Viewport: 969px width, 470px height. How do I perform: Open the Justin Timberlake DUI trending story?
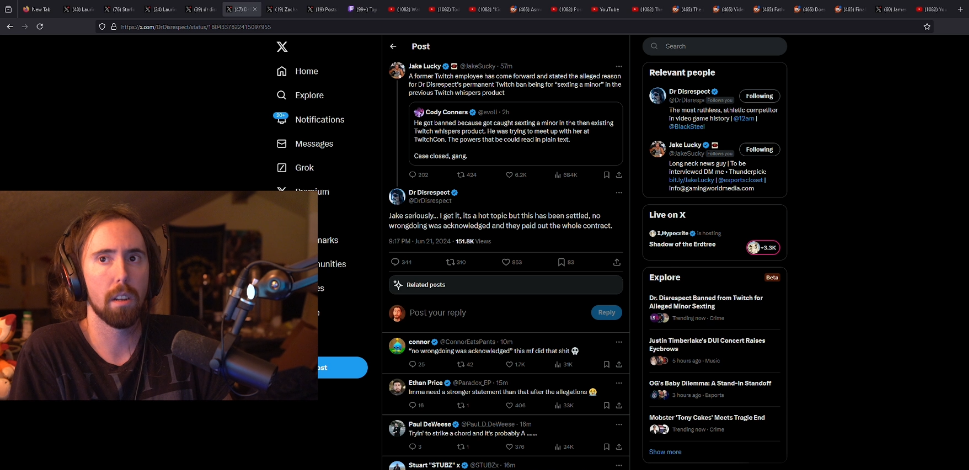[707, 345]
